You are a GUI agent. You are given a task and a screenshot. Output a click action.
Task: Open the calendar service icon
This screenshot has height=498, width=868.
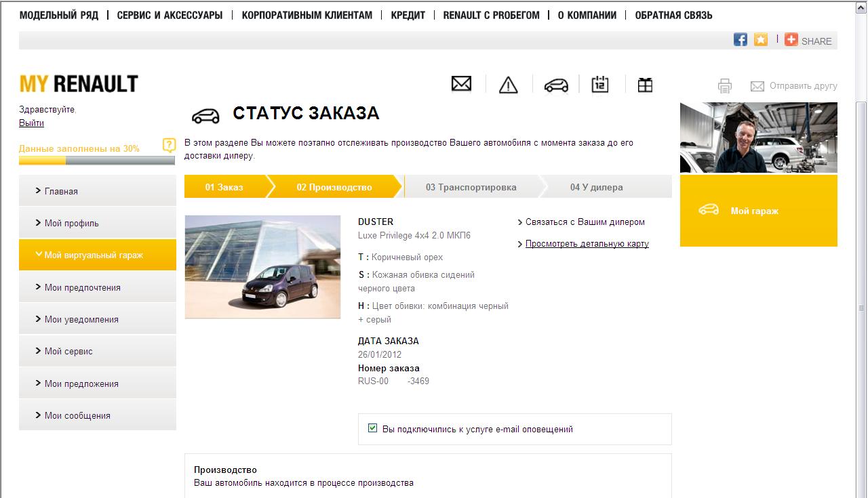click(600, 84)
